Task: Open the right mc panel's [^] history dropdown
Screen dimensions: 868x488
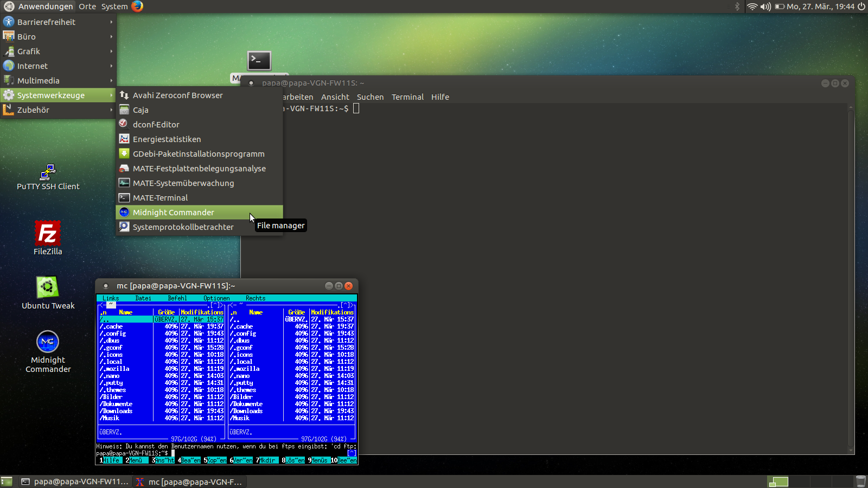Action: [x=345, y=305]
